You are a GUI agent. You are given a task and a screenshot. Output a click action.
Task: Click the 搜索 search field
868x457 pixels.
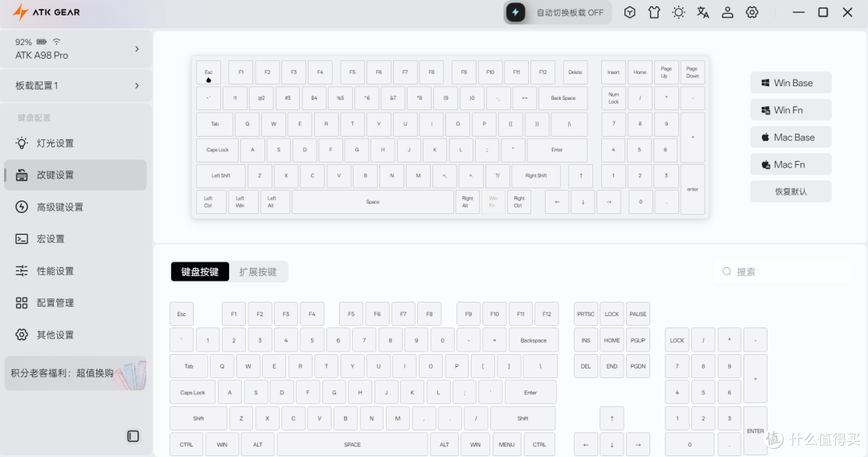point(783,271)
